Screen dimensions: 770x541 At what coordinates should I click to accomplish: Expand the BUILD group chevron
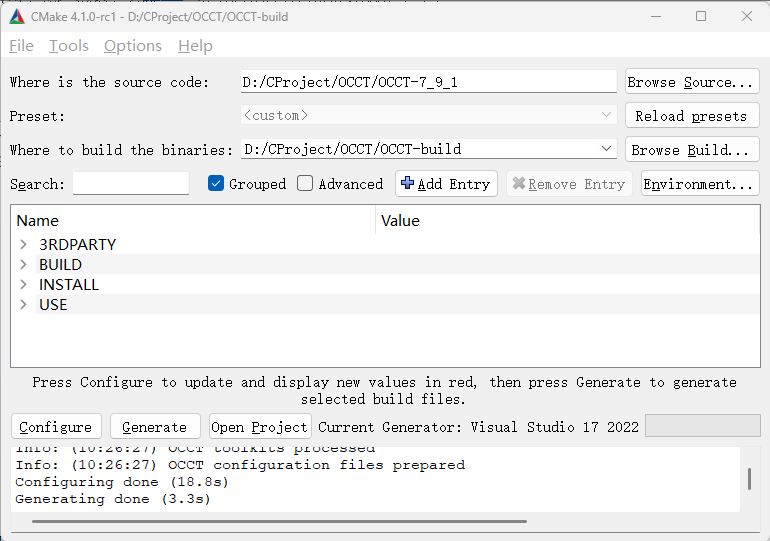(x=23, y=265)
